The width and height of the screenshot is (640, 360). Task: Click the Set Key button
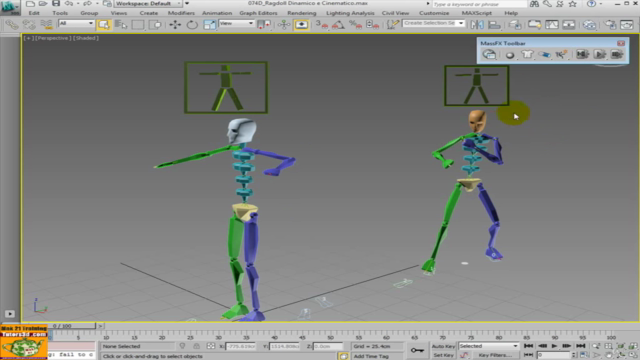click(443, 355)
